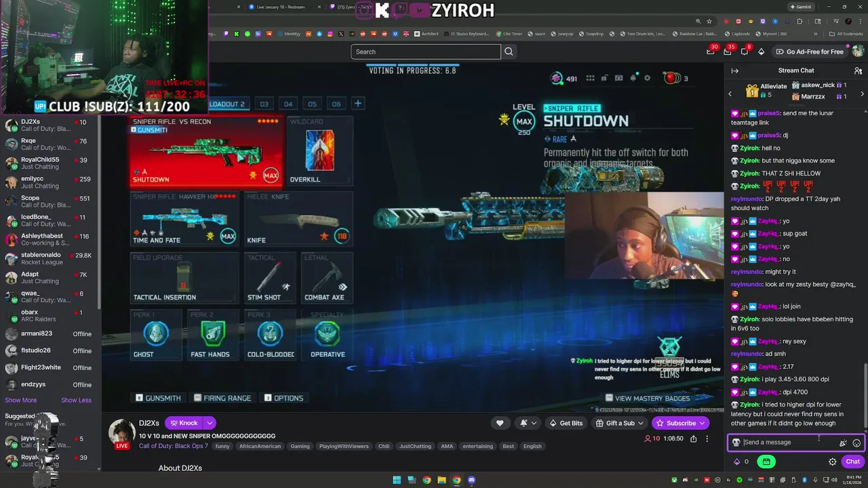
Task: Open the notification bell dropdown
Action: (x=528, y=423)
